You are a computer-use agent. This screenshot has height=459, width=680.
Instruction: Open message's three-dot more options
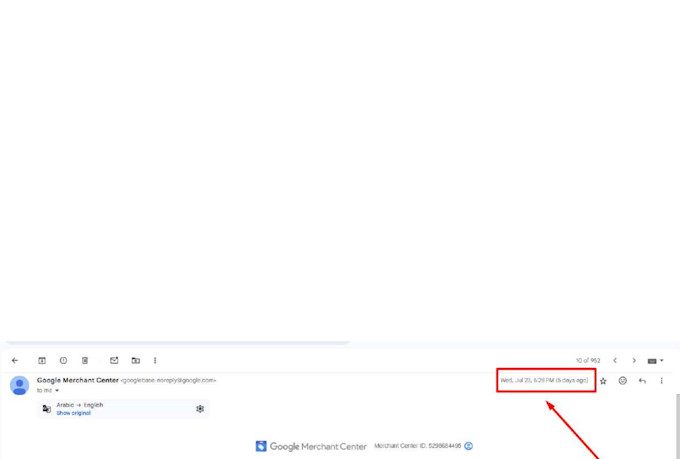pos(661,381)
